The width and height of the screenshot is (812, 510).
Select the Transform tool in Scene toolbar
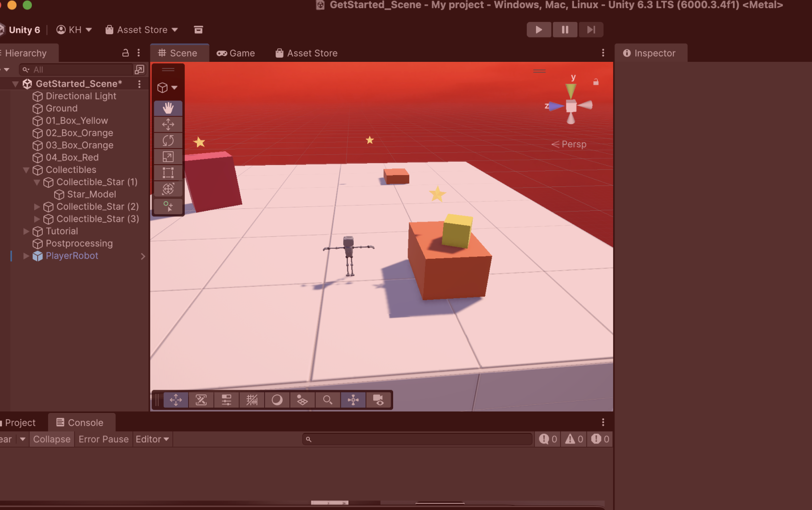168,189
